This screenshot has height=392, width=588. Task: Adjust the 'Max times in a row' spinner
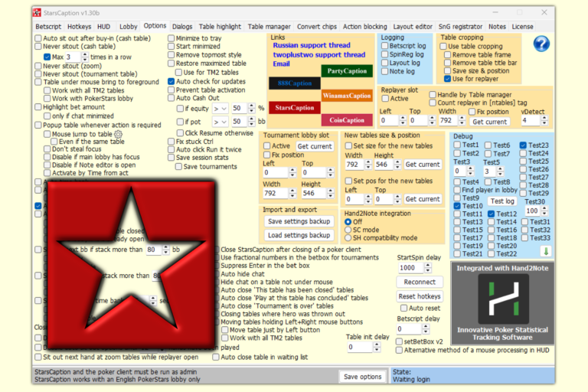(85, 57)
